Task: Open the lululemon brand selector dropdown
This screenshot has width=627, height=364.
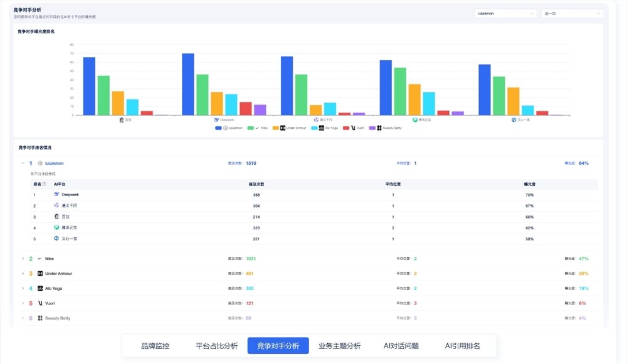Action: point(505,13)
